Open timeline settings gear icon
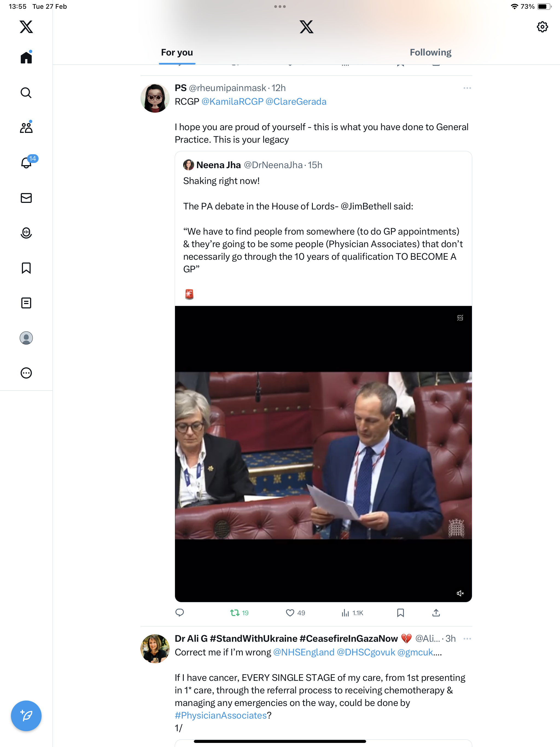Image resolution: width=560 pixels, height=747 pixels. coord(542,27)
